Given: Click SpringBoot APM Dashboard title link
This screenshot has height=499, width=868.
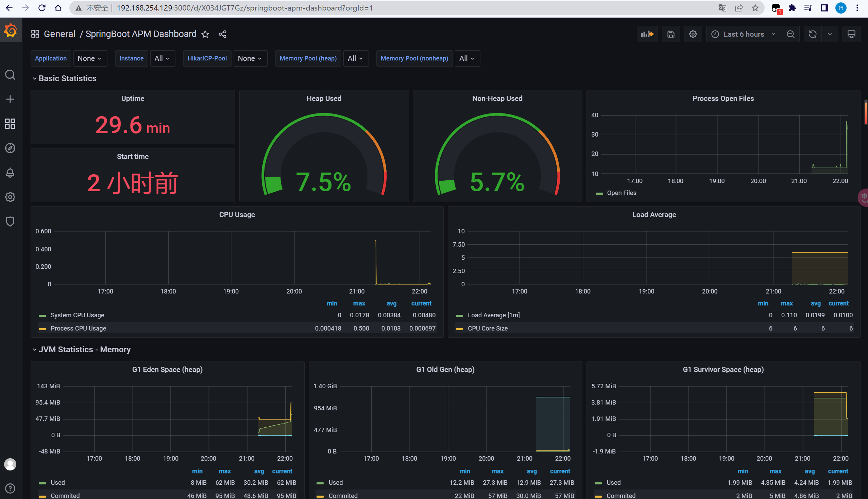Looking at the screenshot, I should point(141,34).
